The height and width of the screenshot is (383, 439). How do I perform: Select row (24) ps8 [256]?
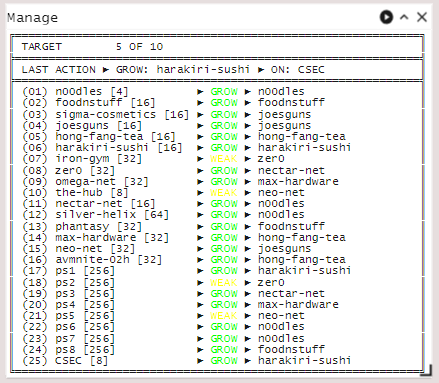tap(187, 349)
